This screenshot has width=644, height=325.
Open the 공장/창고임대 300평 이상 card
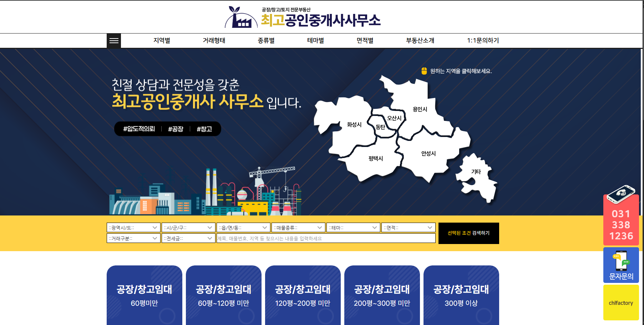click(x=461, y=295)
